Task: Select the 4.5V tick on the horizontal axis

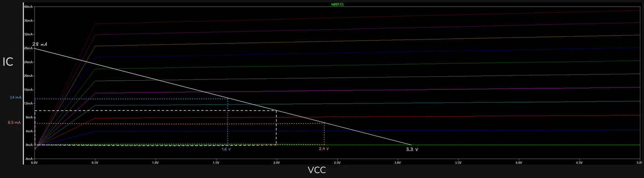Action: (579, 163)
